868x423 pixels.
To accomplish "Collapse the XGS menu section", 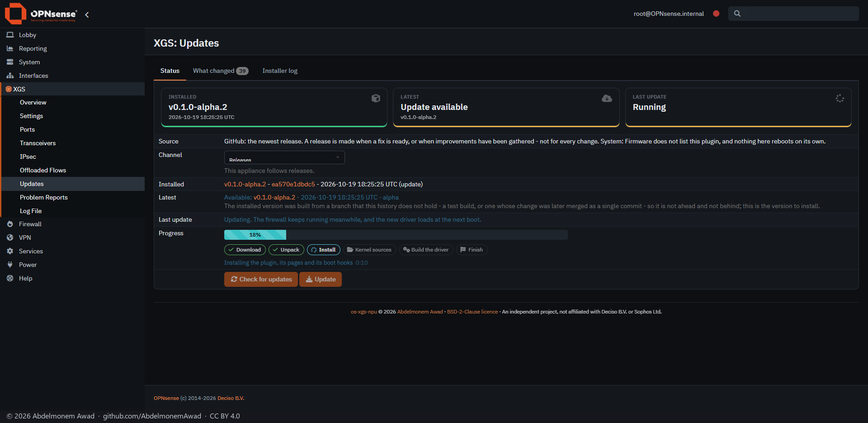I will pos(72,89).
